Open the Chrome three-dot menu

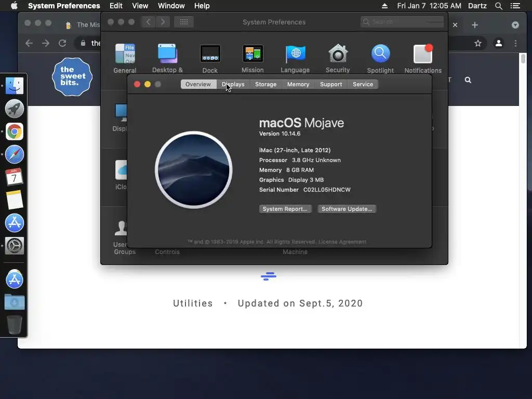pos(515,43)
